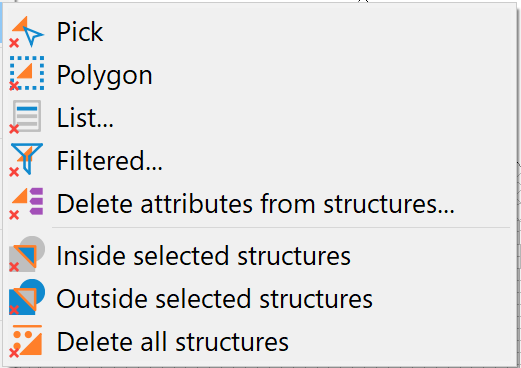Image resolution: width=521 pixels, height=368 pixels.
Task: Open the Filtered... delete option
Action: [110, 161]
